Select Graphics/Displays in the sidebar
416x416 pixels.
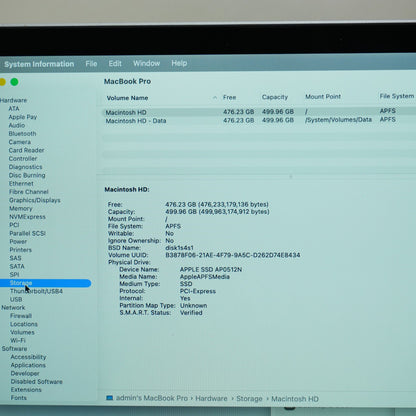coord(35,200)
